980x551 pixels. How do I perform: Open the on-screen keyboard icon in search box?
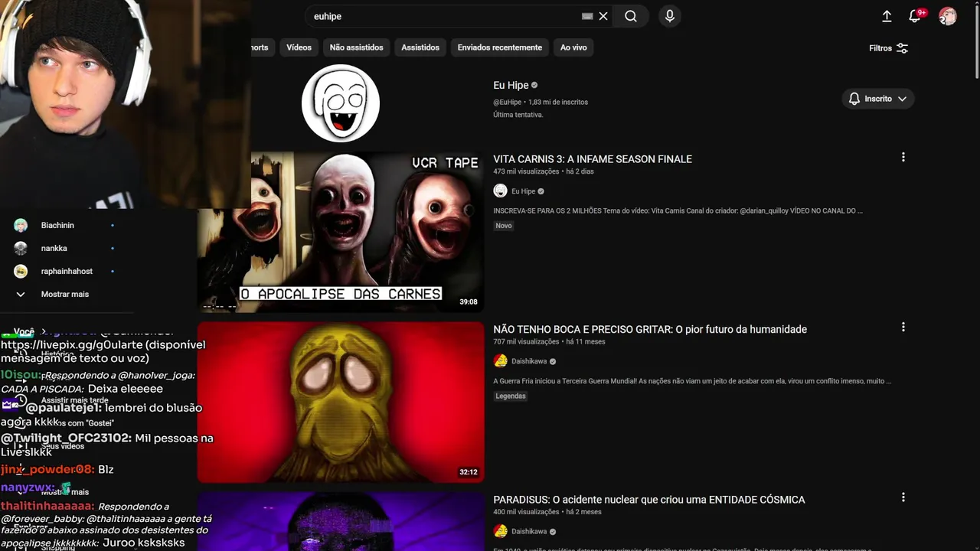pos(587,16)
